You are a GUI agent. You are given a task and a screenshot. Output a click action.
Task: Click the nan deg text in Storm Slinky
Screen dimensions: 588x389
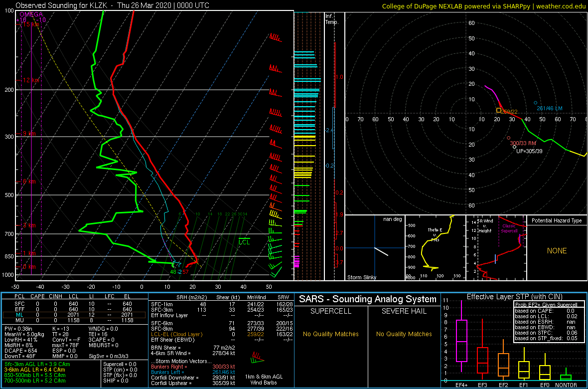coord(393,219)
